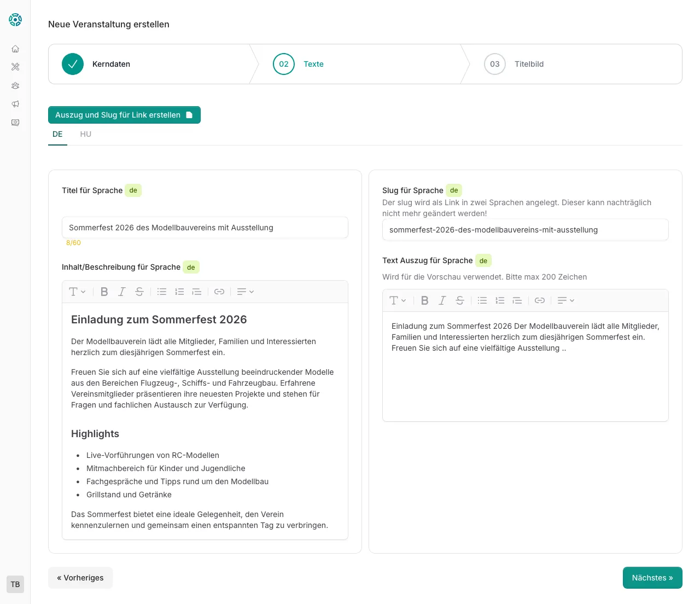Screen dimensions: 700x604
Task: Toggle bold in the description editor
Action: click(x=104, y=292)
